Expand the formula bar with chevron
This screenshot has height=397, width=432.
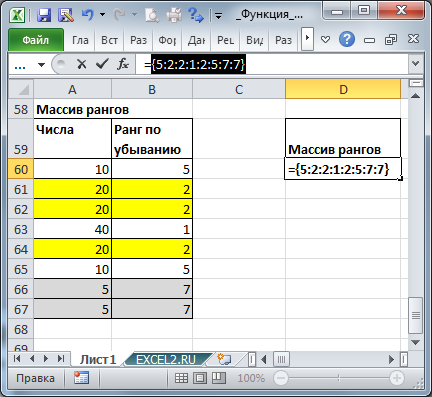(x=416, y=63)
